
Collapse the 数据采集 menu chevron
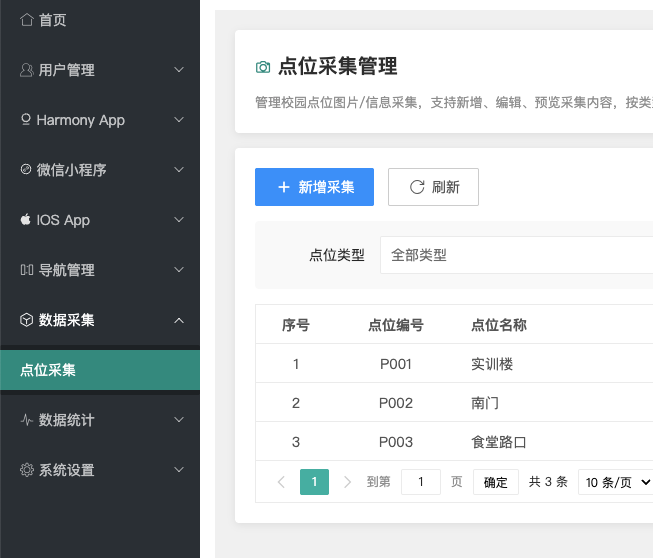coord(179,320)
